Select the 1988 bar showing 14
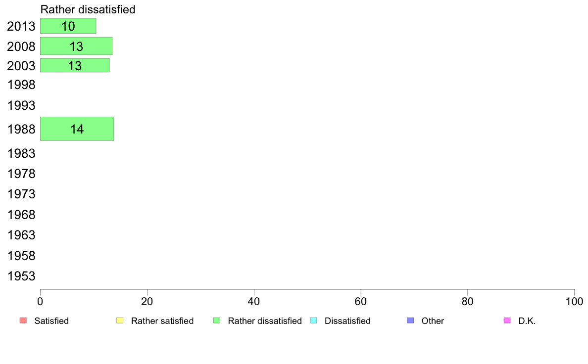Screen dimensions: 588x364 [77, 129]
